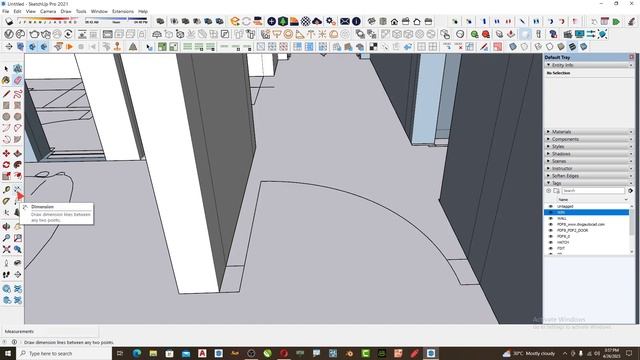Select the Follow Me tool
The width and height of the screenshot is (640, 360).
18,165
